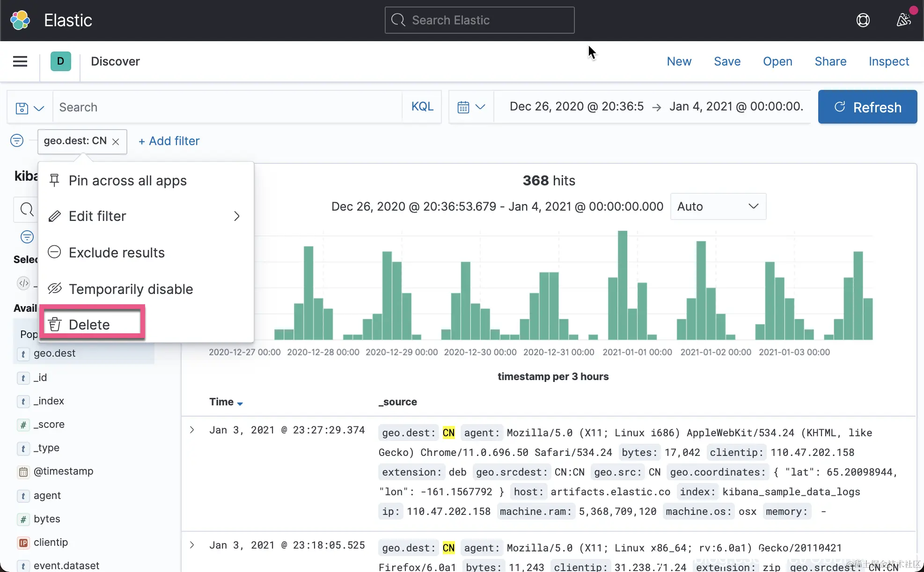Click the KQL query search field

point(227,107)
